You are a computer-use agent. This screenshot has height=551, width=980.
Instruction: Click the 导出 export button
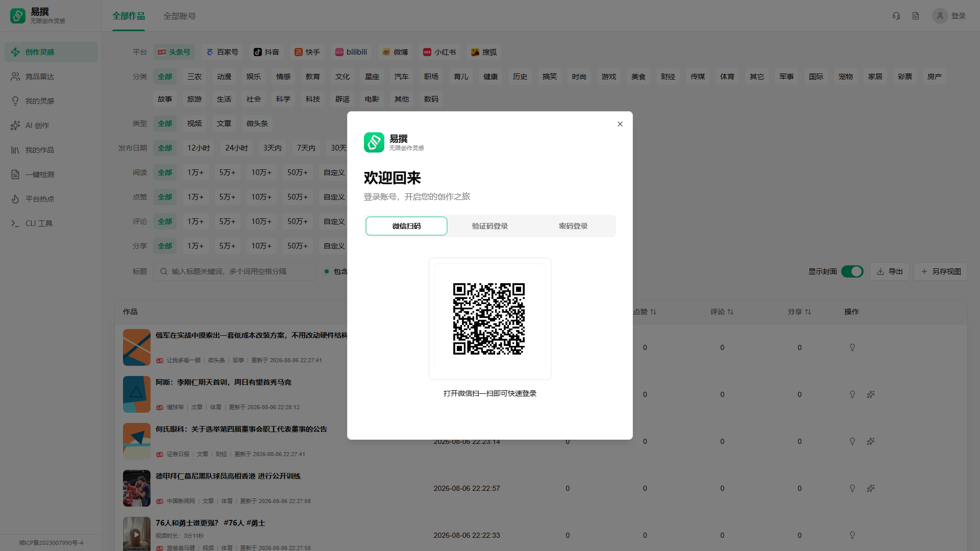click(890, 271)
